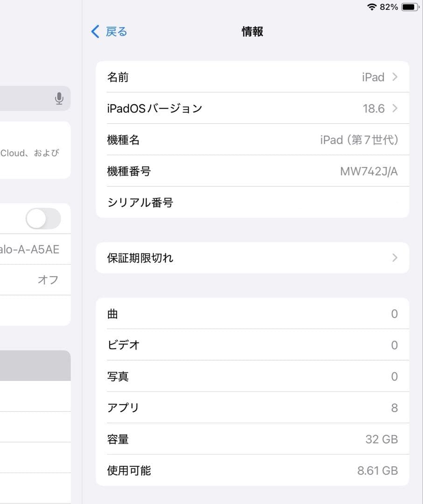Tap the dictation microphone icon in the search field
423x504 pixels.
59,98
